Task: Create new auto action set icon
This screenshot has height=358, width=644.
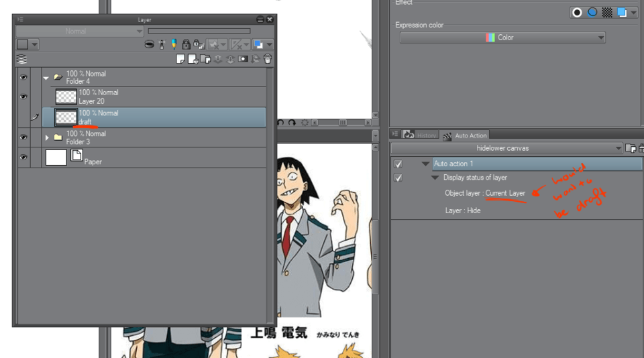Action: tap(631, 148)
